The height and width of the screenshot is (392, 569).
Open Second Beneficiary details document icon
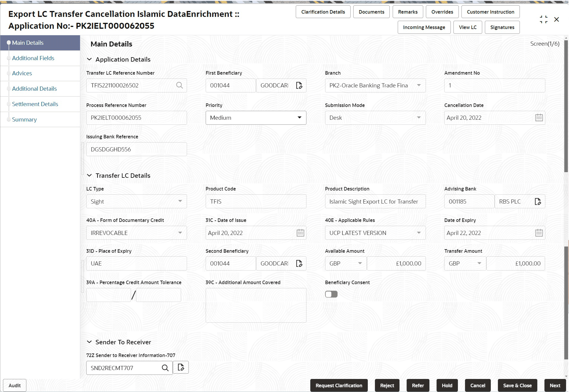[x=299, y=263]
